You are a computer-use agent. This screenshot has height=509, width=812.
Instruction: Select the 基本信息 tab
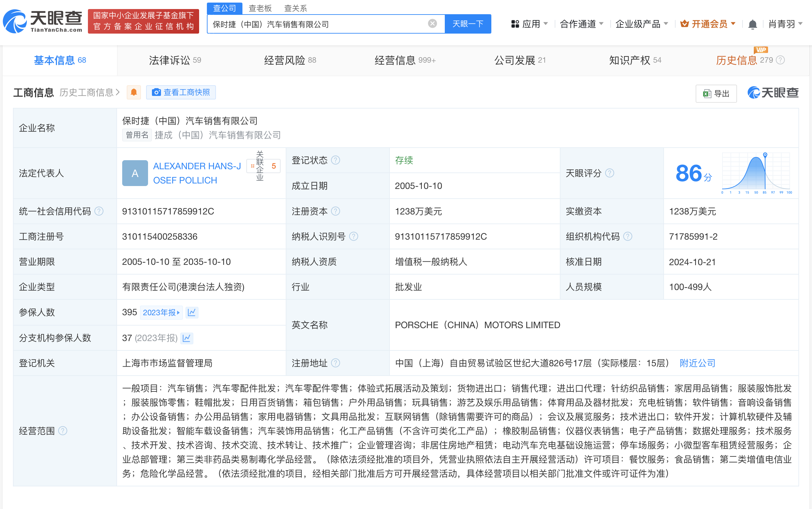point(60,60)
